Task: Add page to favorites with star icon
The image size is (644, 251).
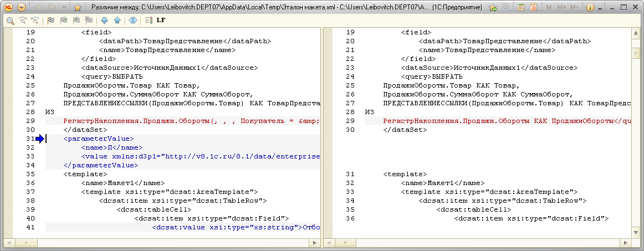Action: coord(78,8)
